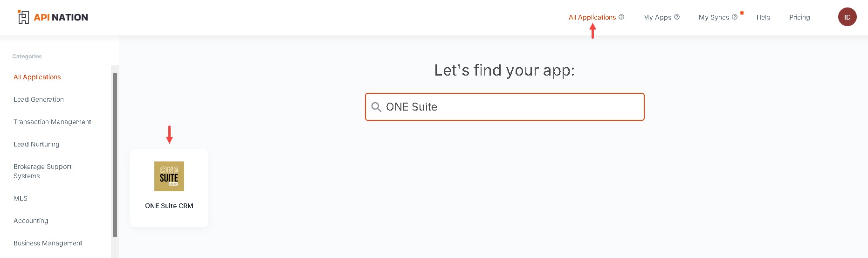Open the Help link
Screen dimensions: 868x258
pyautogui.click(x=763, y=17)
